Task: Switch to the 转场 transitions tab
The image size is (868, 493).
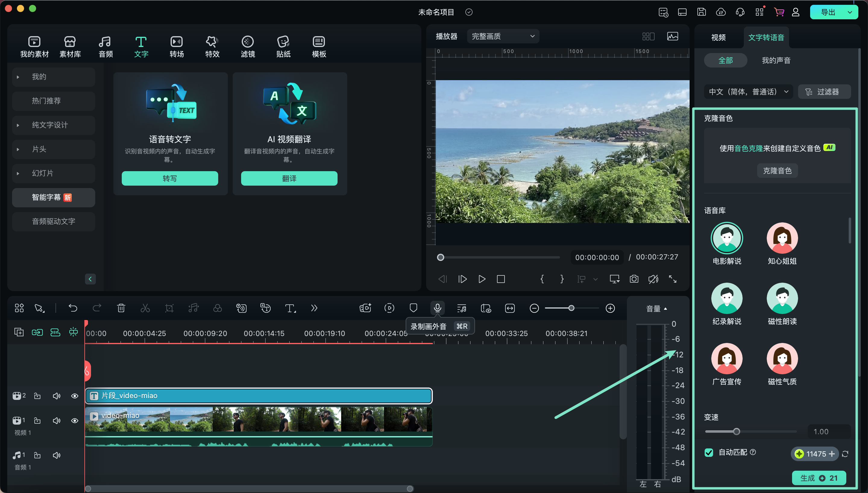Action: click(177, 46)
